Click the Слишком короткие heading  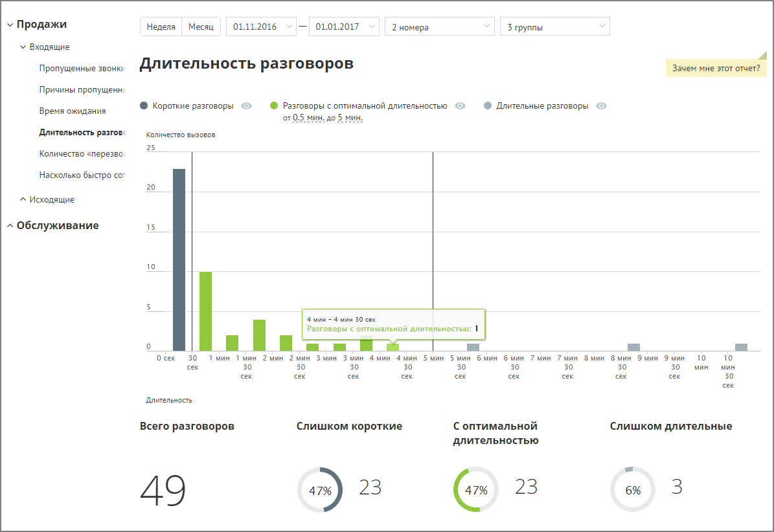point(349,426)
